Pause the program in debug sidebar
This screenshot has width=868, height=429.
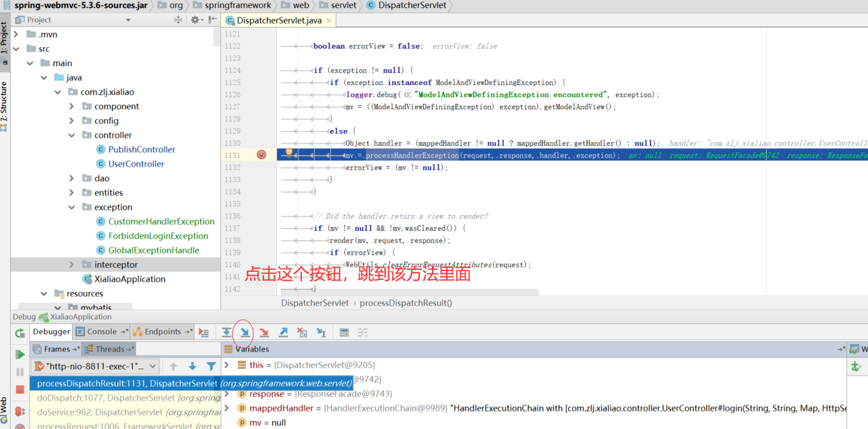coord(20,372)
